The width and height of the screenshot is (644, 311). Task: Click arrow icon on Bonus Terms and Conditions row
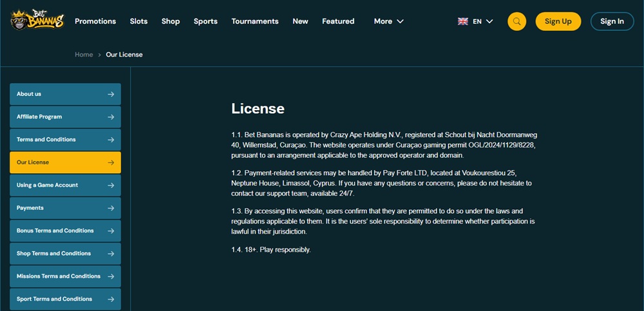111,231
